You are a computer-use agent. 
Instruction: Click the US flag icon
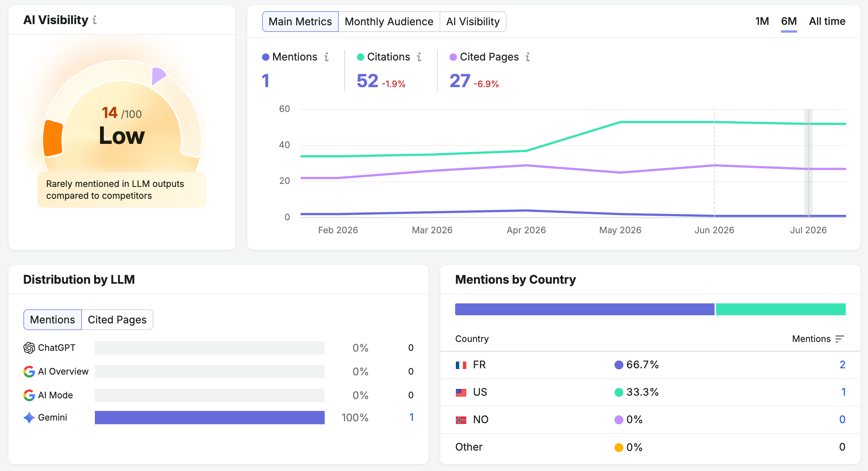[461, 393]
